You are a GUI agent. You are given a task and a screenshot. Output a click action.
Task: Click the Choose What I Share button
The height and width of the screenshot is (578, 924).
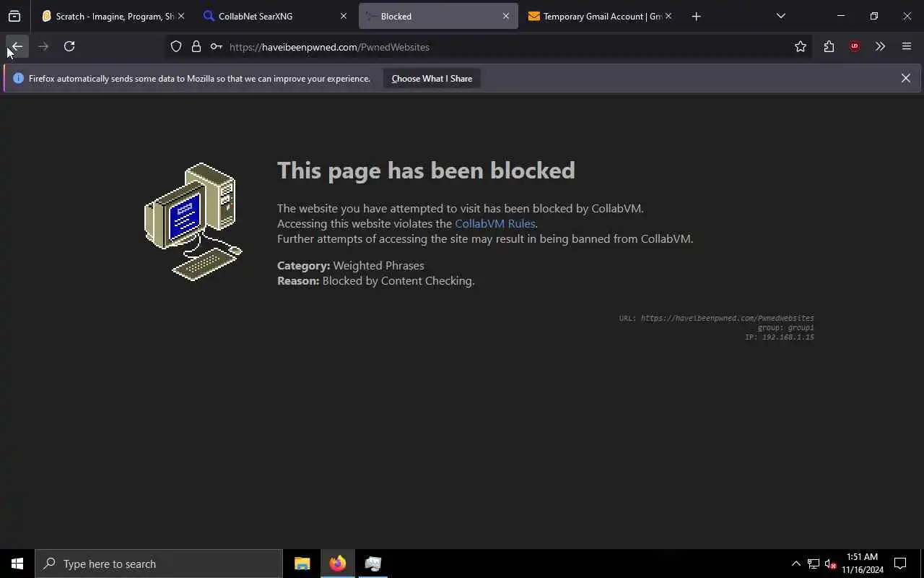point(432,79)
